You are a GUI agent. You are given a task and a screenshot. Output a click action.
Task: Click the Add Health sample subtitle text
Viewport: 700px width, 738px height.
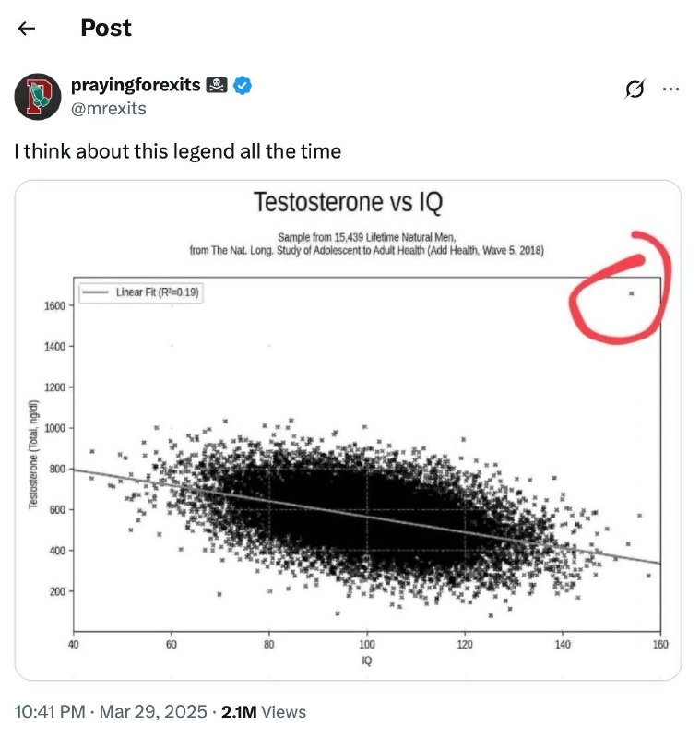coord(366,244)
